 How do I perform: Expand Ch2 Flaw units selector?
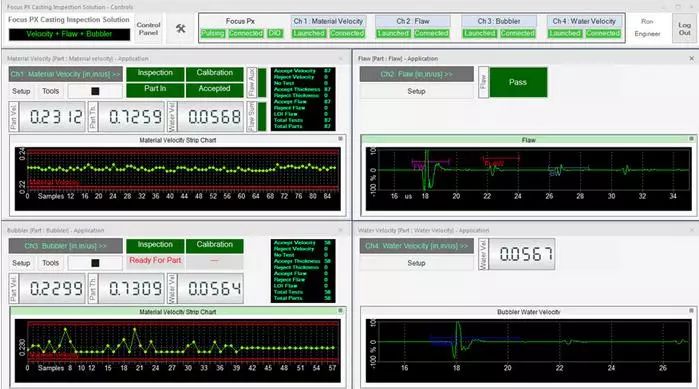(x=417, y=74)
